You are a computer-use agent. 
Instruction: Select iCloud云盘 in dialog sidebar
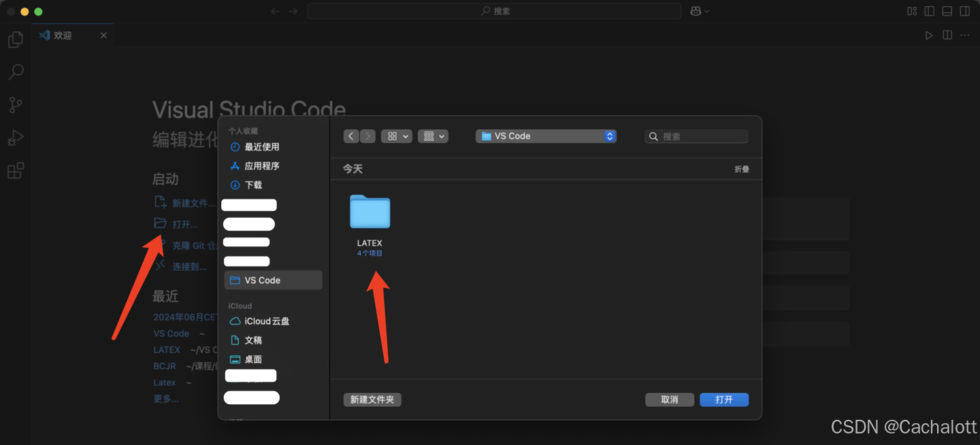point(273,321)
